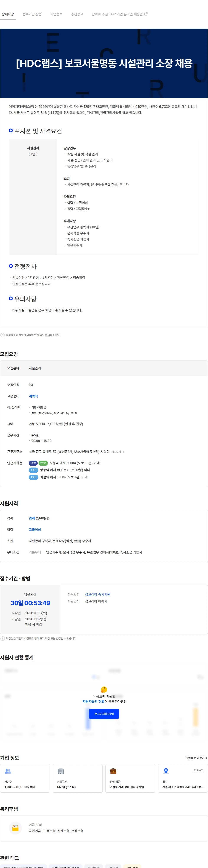This screenshot has width=208, height=868.
Task: Click the info icon beside 채용정보에 잘못된 내용
Action: coord(3,335)
